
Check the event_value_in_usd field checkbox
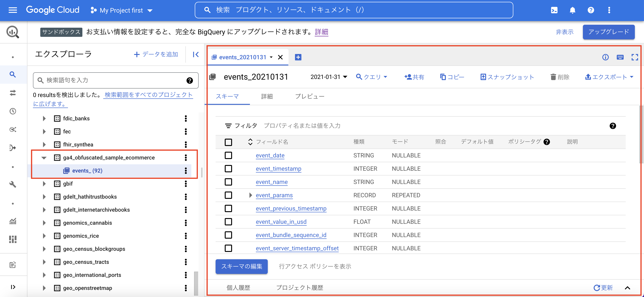pyautogui.click(x=228, y=221)
